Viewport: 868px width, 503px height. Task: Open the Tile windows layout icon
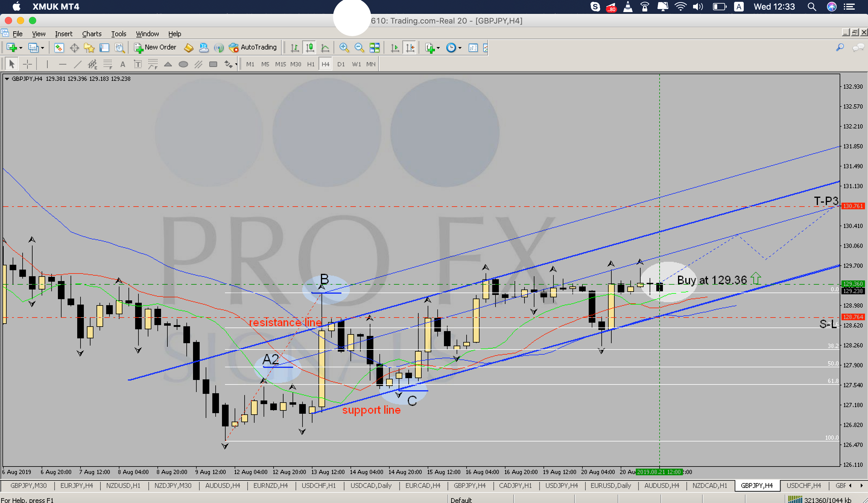tap(374, 48)
